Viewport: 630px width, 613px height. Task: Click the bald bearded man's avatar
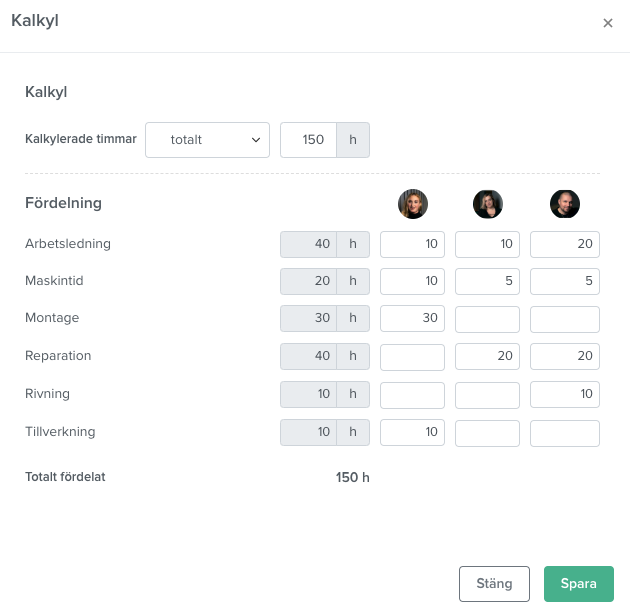565,204
